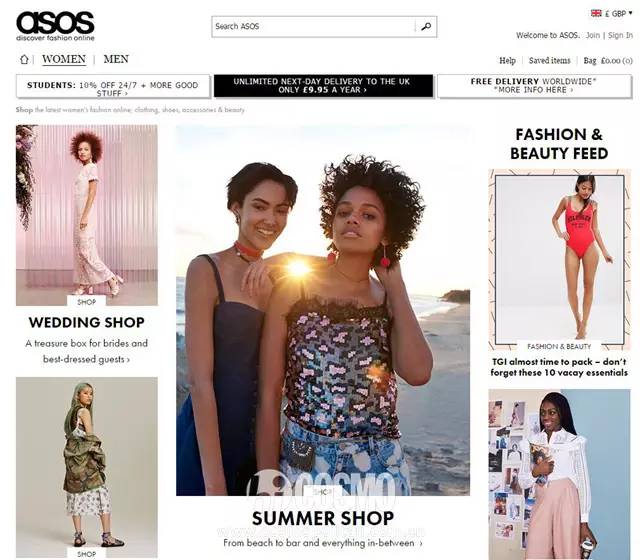Viewport: 640px width, 560px height.
Task: Open the Help link
Action: pos(507,60)
